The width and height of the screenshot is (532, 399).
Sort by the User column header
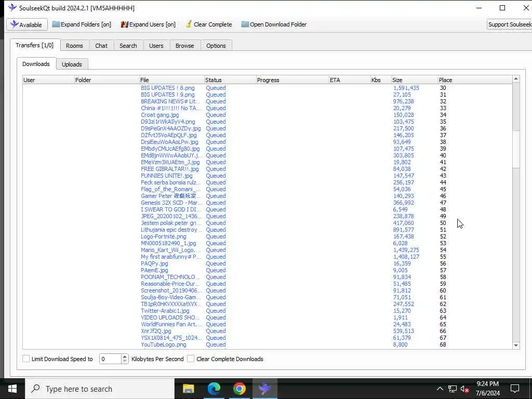click(x=48, y=80)
